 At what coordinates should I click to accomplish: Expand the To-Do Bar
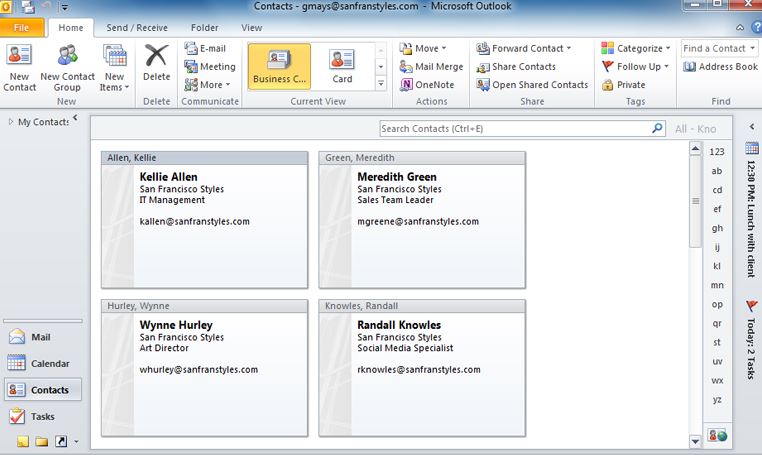pyautogui.click(x=751, y=126)
